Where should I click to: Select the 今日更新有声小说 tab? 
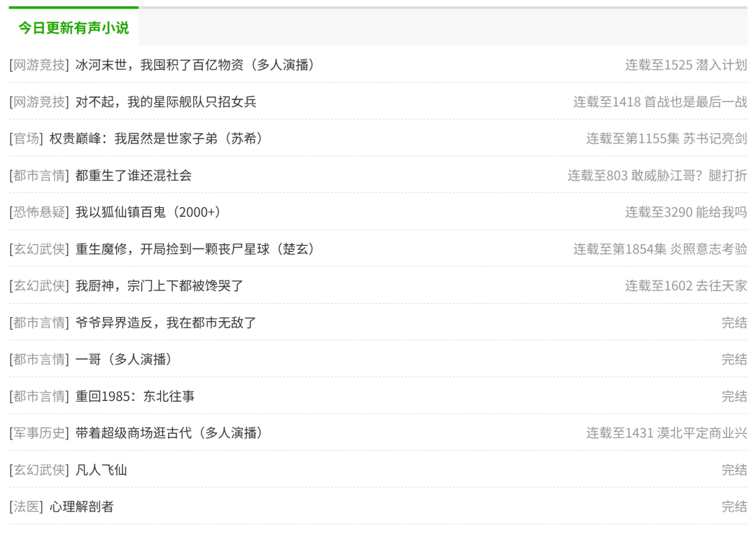click(x=73, y=28)
